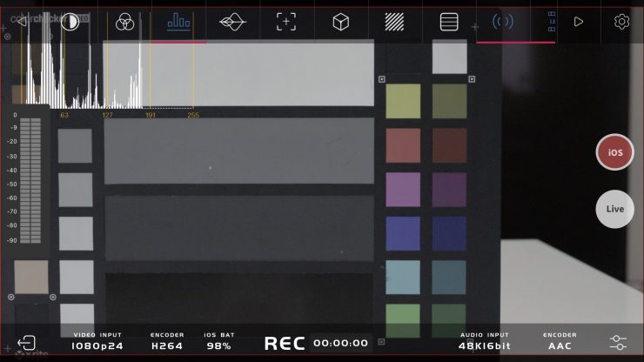Toggle the histogram display

(x=178, y=22)
